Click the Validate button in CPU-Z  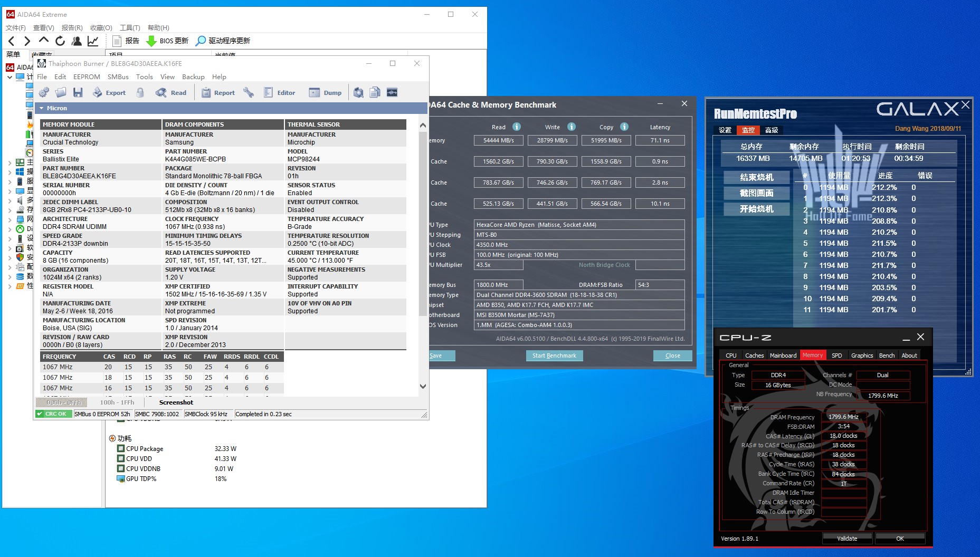[x=846, y=539]
